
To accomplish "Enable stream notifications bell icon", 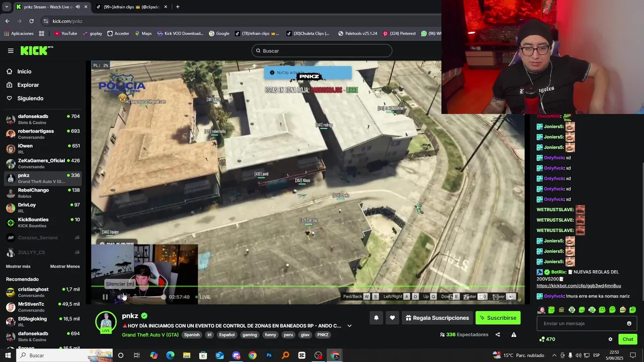I will pyautogui.click(x=376, y=318).
